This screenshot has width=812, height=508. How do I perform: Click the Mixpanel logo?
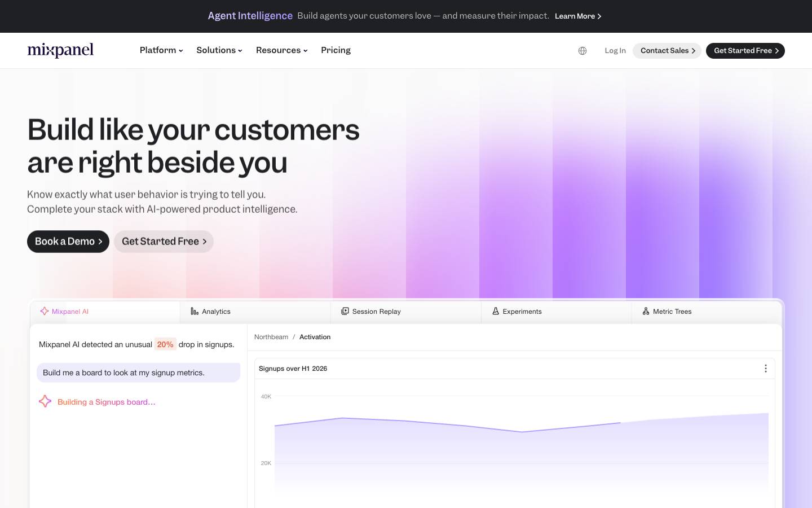pyautogui.click(x=60, y=50)
